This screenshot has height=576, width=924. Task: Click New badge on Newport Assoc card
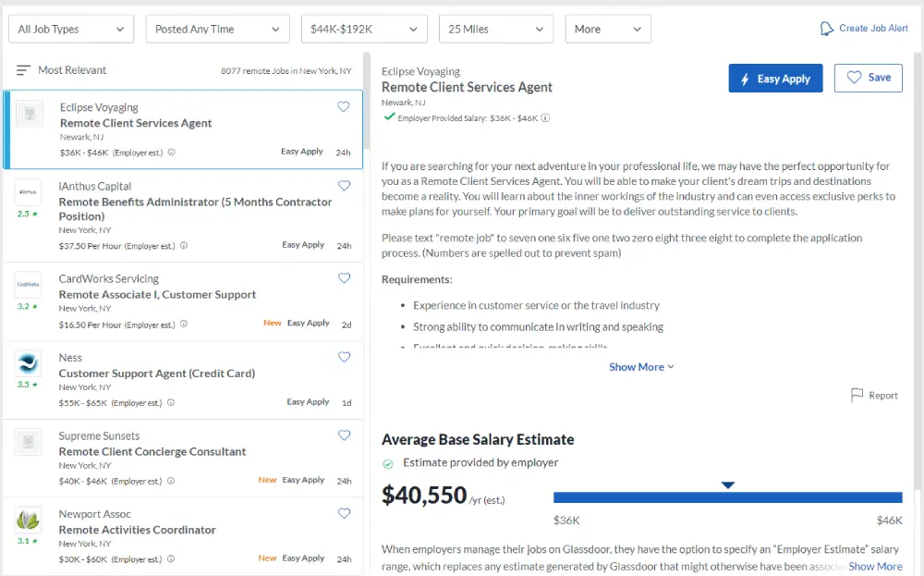pos(268,558)
